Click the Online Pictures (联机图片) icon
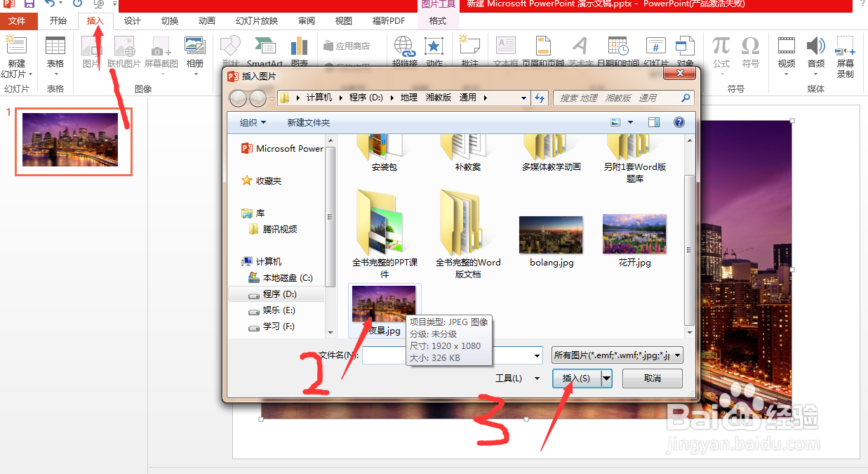This screenshot has width=868, height=474. [124, 46]
